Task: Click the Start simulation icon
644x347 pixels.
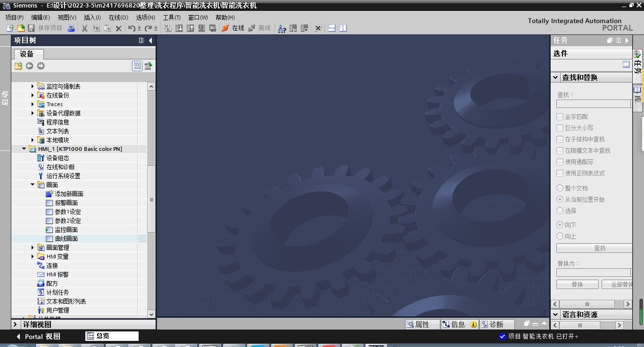Action: coord(202,28)
